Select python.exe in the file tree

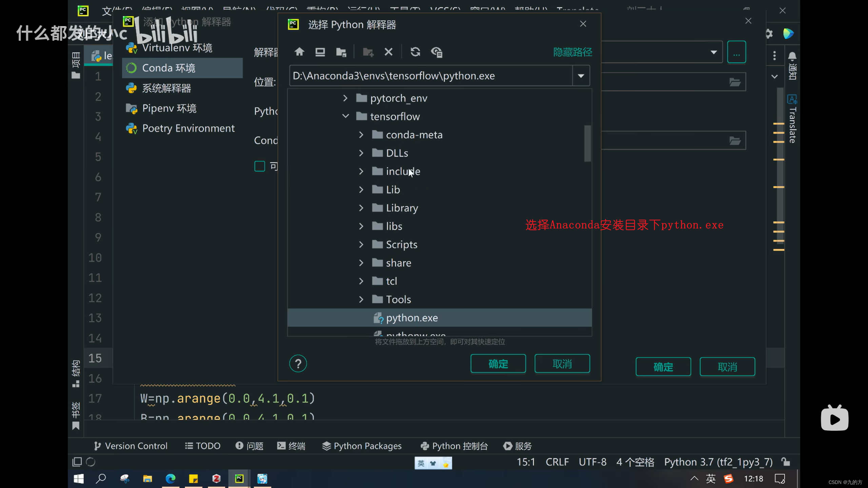tap(439, 318)
